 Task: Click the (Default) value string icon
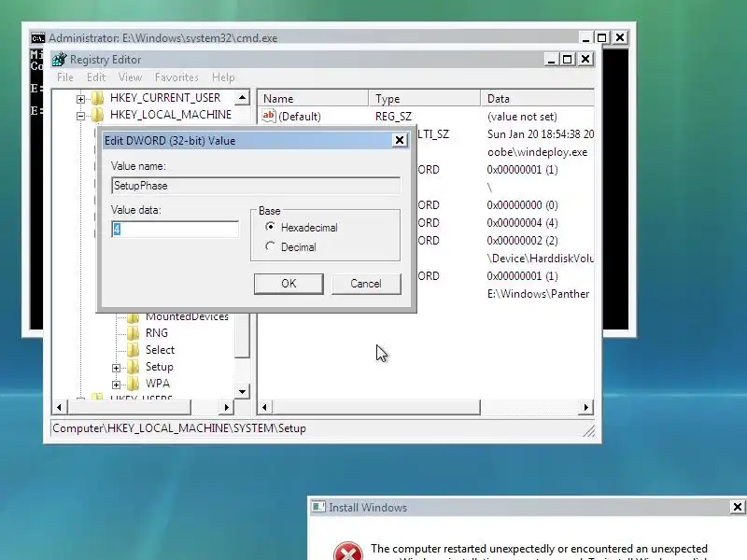pyautogui.click(x=269, y=116)
